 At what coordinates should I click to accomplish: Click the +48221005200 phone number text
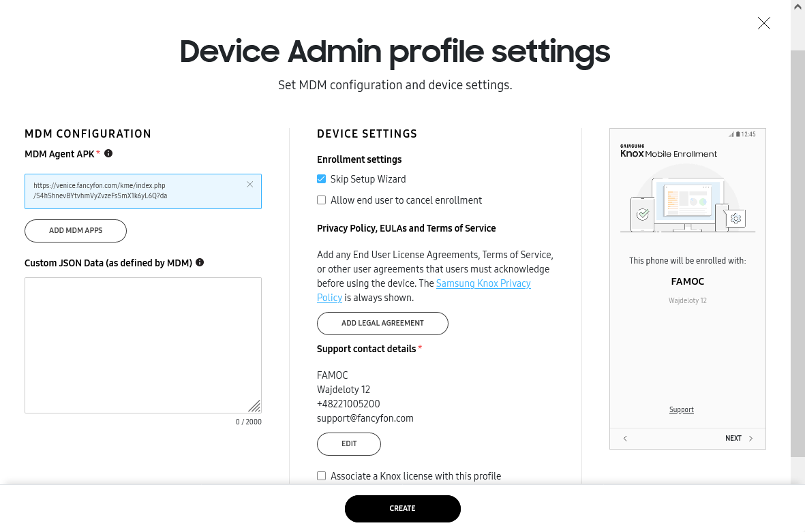click(348, 404)
